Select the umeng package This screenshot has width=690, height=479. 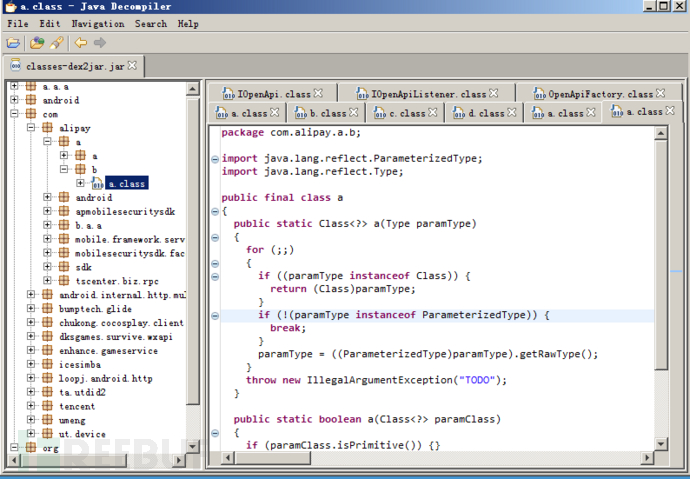click(x=72, y=420)
